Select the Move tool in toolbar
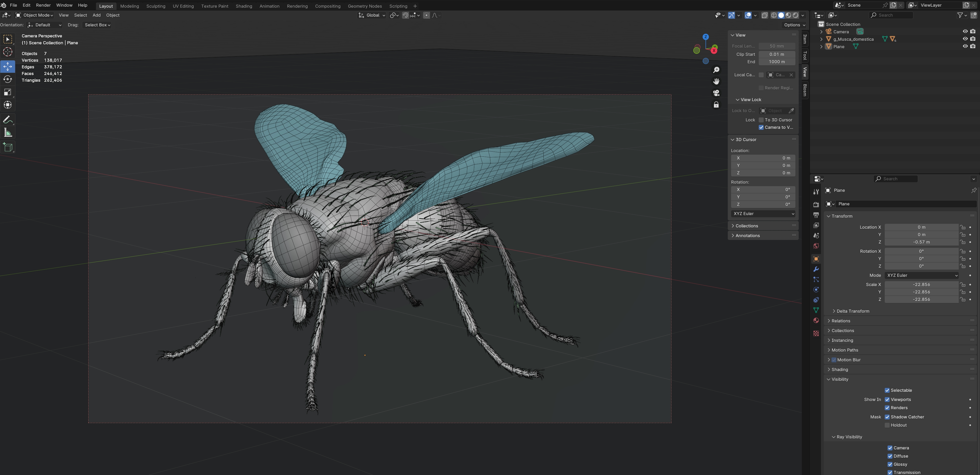The height and width of the screenshot is (475, 980). point(8,66)
